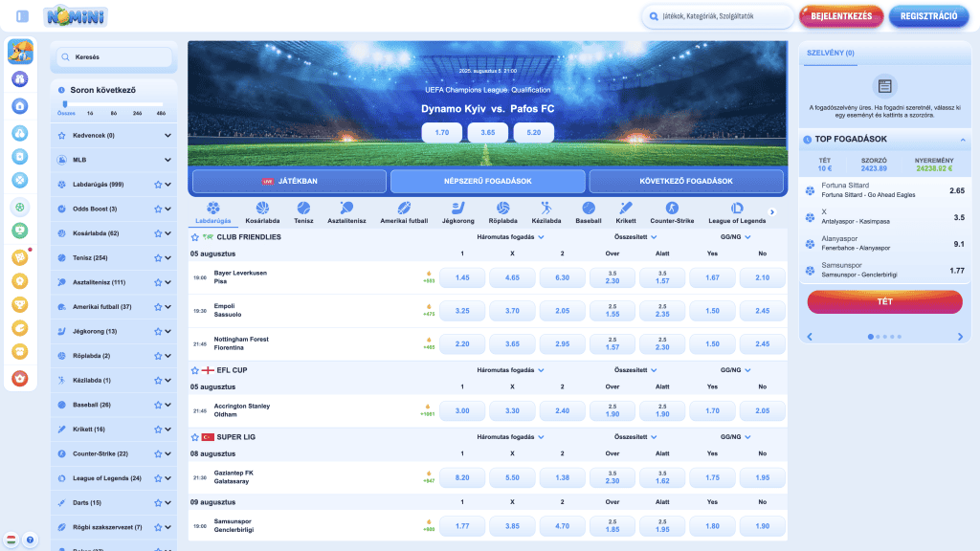Image resolution: width=980 pixels, height=551 pixels.
Task: Expand the MLB section in sidebar
Action: tap(168, 160)
